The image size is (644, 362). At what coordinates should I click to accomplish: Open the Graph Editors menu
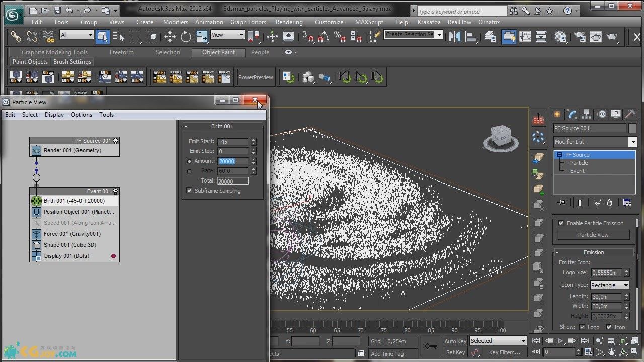[248, 22]
